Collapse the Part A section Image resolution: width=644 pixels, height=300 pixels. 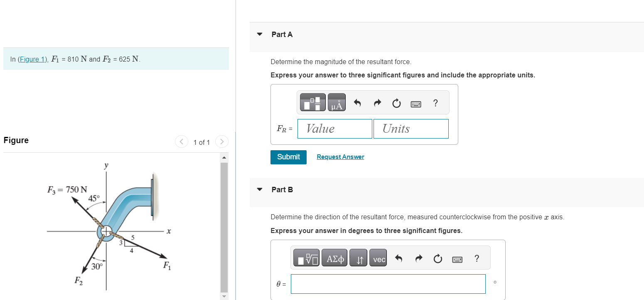pos(259,34)
